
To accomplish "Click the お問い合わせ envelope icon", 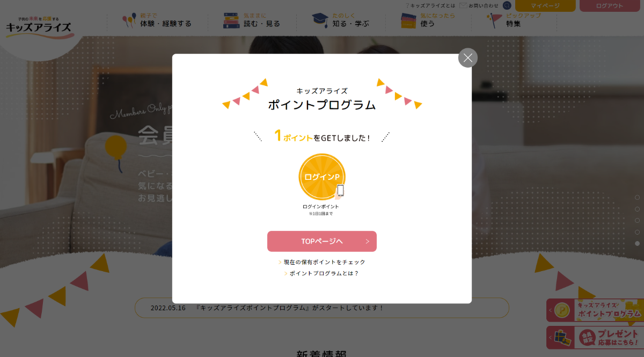I will 463,5.
